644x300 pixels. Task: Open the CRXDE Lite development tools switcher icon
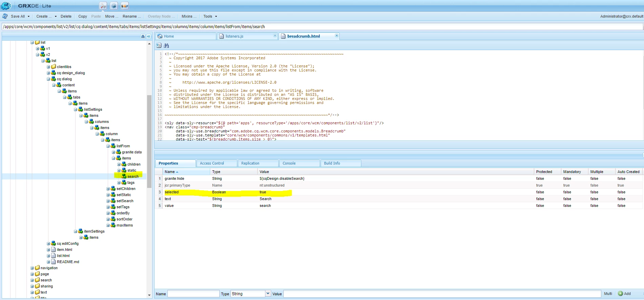tap(103, 6)
